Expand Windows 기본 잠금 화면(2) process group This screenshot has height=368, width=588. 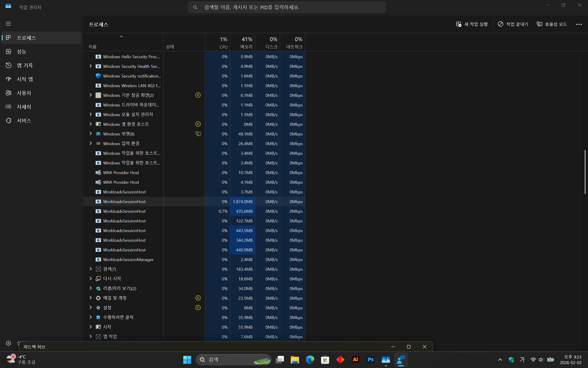(91, 95)
